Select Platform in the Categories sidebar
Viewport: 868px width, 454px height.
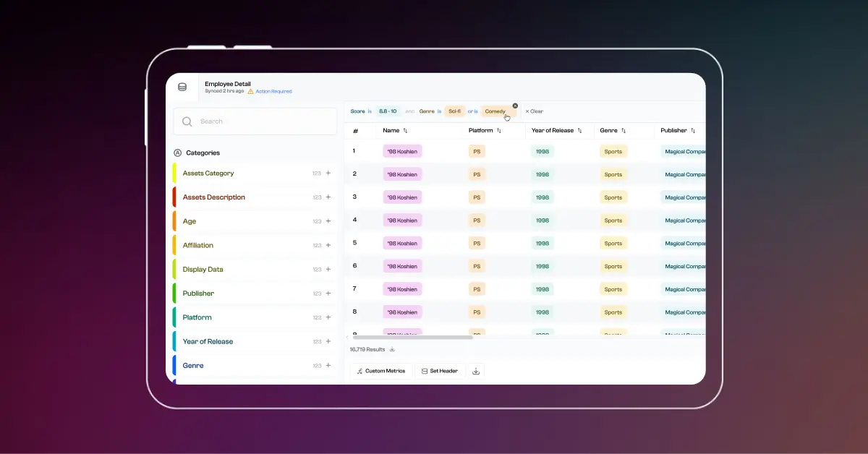point(197,317)
